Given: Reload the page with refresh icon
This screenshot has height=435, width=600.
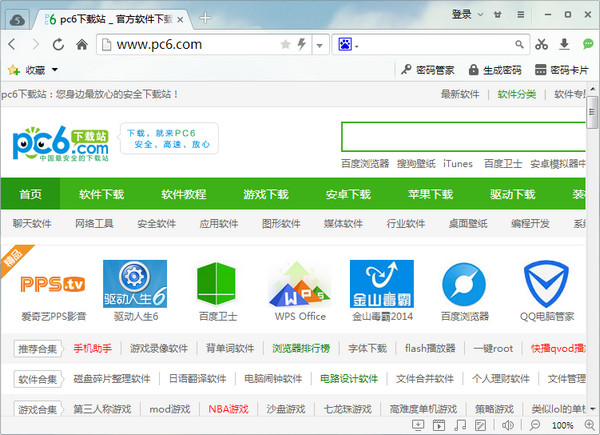Looking at the screenshot, I should click(x=58, y=44).
